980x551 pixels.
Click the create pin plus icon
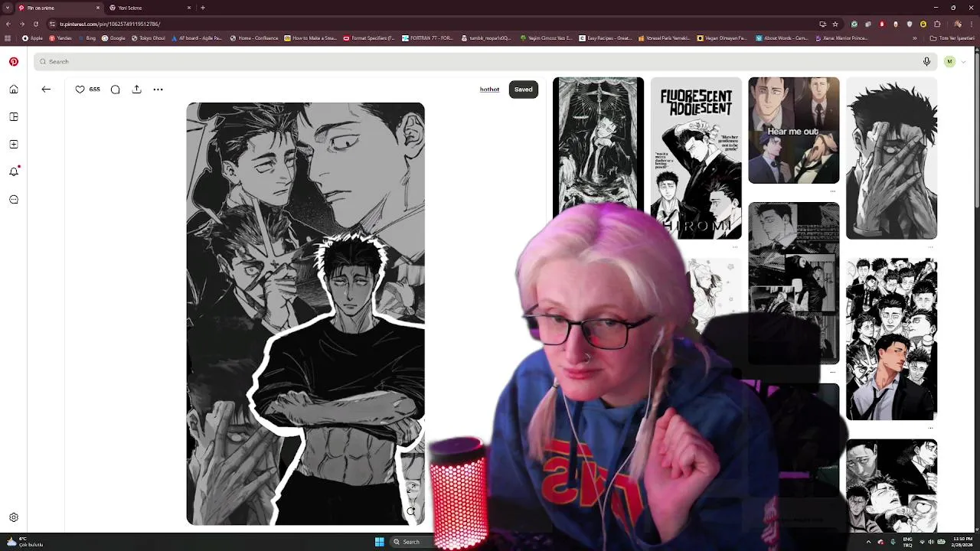click(x=14, y=145)
